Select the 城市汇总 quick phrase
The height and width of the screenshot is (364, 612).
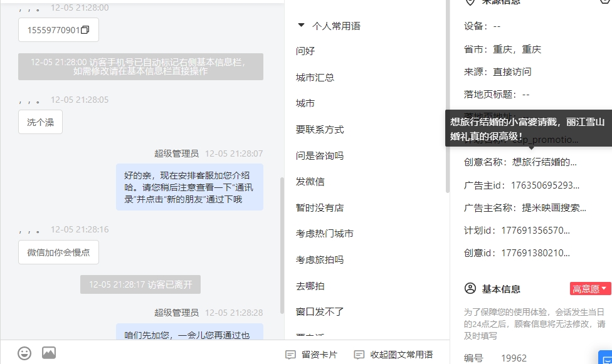(x=315, y=77)
